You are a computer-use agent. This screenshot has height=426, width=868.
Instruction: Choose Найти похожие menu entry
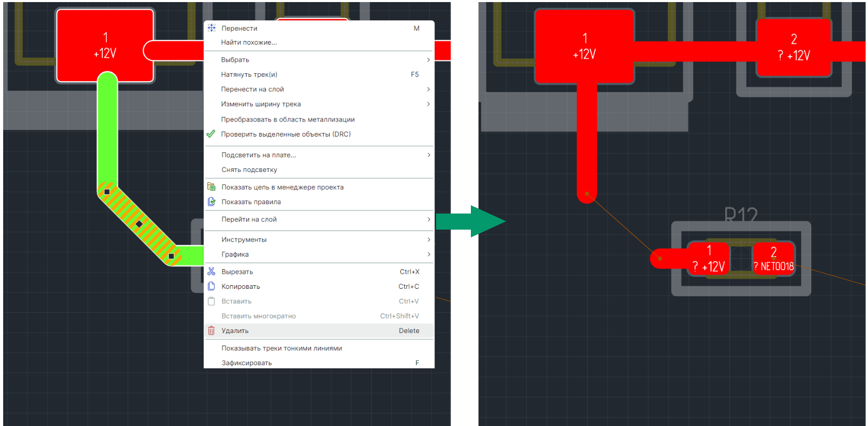(x=249, y=43)
